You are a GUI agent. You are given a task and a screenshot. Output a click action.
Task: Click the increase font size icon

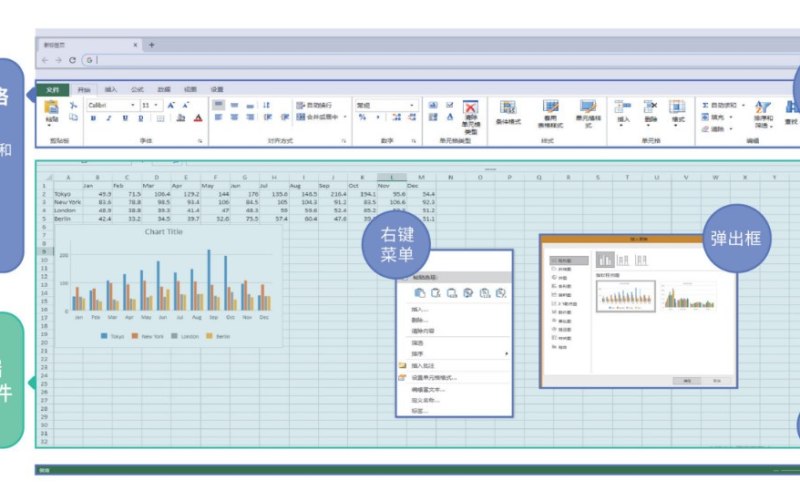tap(171, 105)
